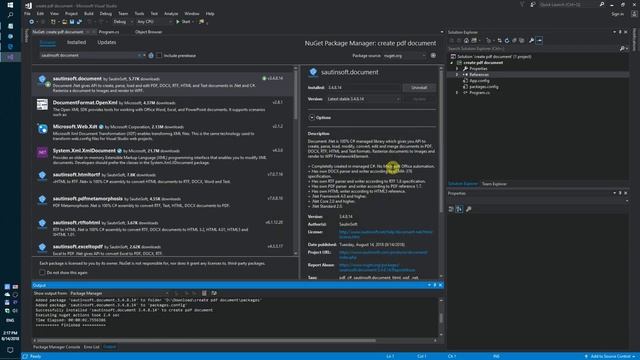The image size is (640, 360).
Task: Click Clear All icon in Output toolbar
Action: coord(204,293)
